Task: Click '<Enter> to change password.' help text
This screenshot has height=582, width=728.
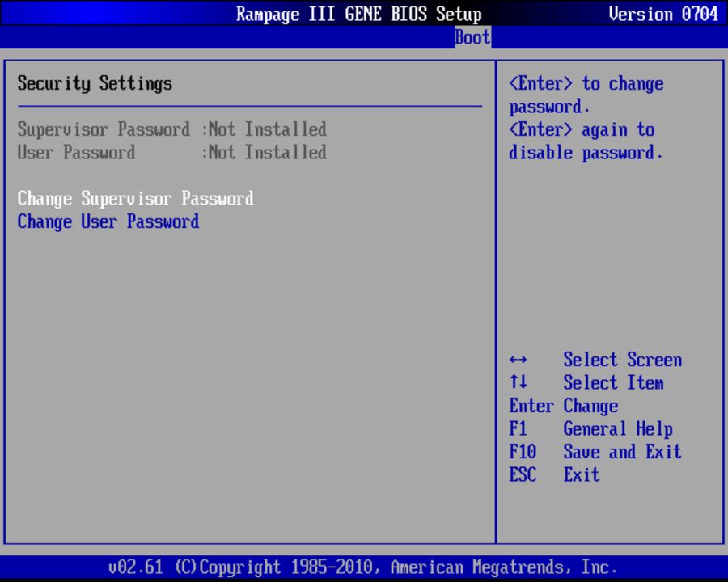Action: pos(586,95)
